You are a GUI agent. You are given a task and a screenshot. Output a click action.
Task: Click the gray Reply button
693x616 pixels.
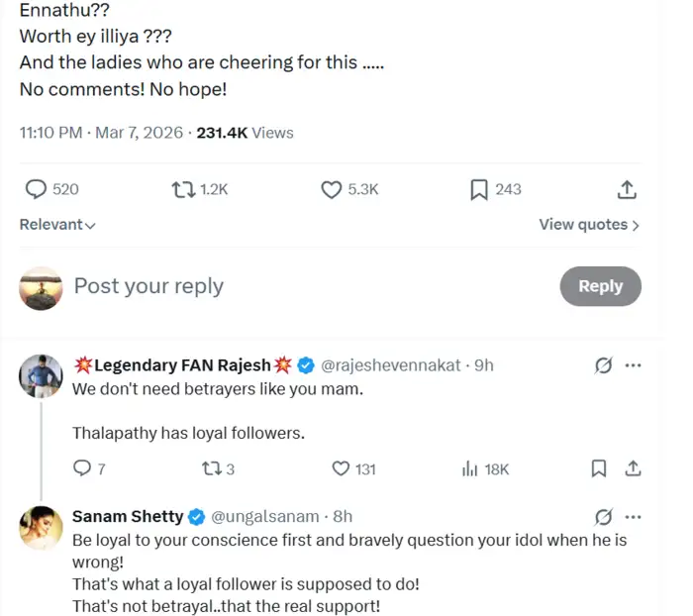(x=600, y=286)
